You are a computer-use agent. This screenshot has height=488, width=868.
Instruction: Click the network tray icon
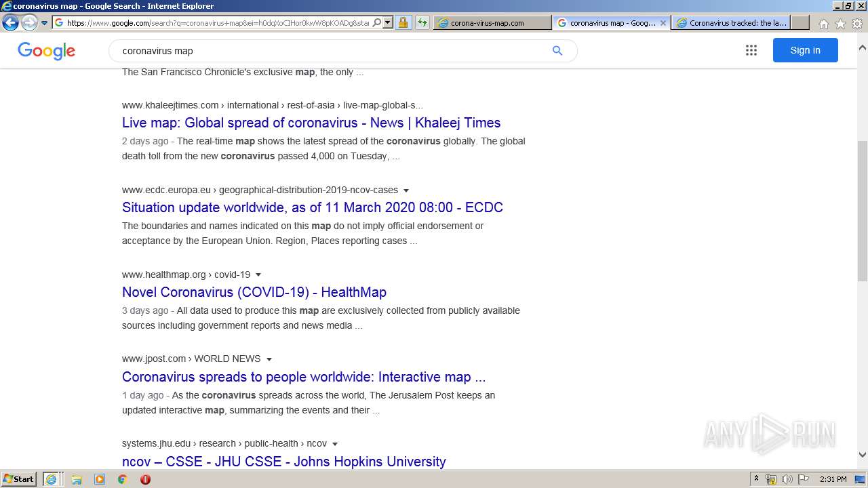pyautogui.click(x=771, y=479)
